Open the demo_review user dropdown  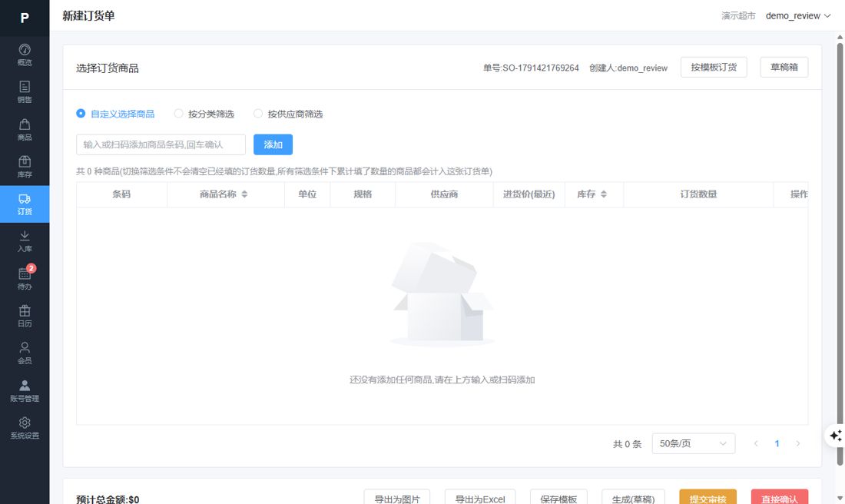pos(798,15)
